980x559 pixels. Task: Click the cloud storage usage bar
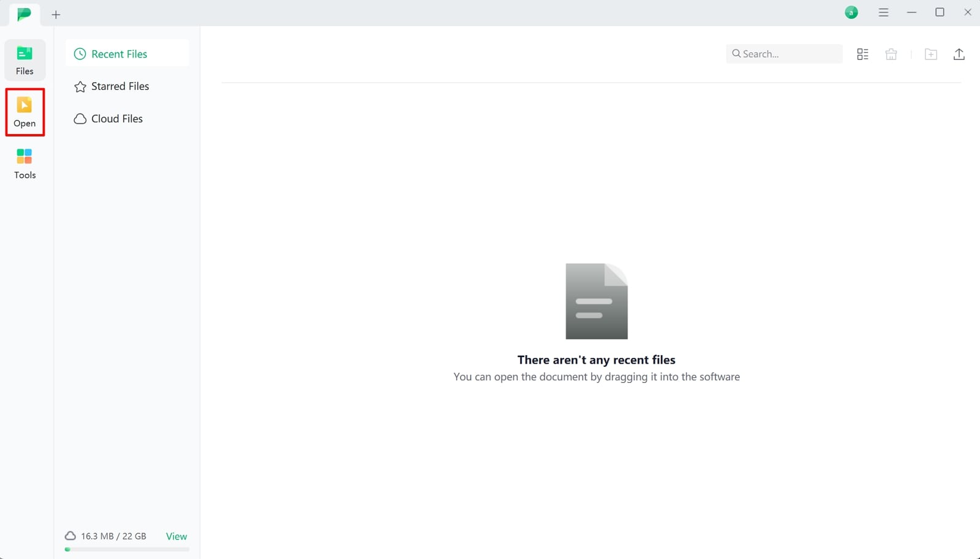click(x=127, y=549)
